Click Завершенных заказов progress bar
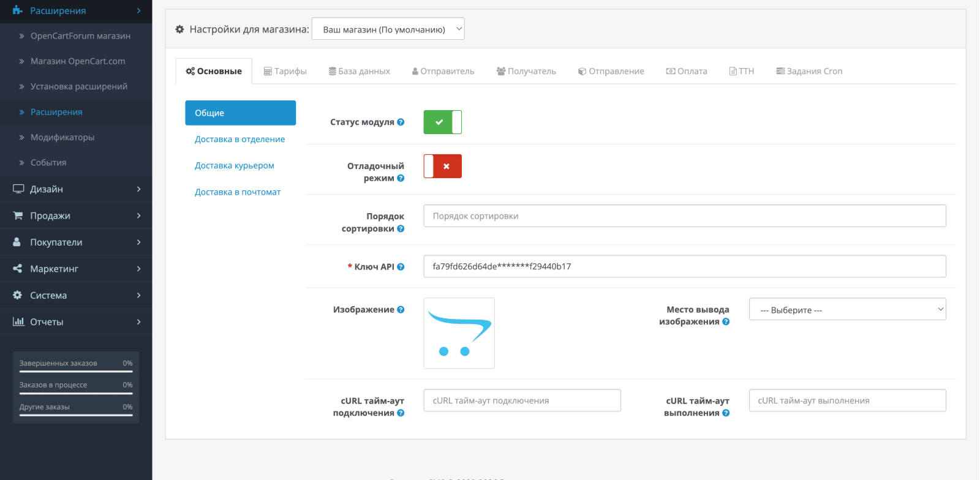The width and height of the screenshot is (980, 480). (76, 371)
